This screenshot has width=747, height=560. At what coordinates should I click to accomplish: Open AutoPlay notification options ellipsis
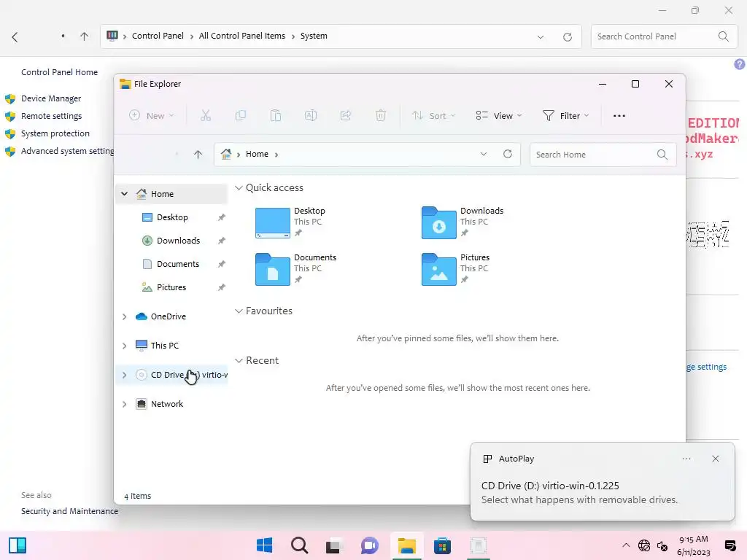pos(686,459)
